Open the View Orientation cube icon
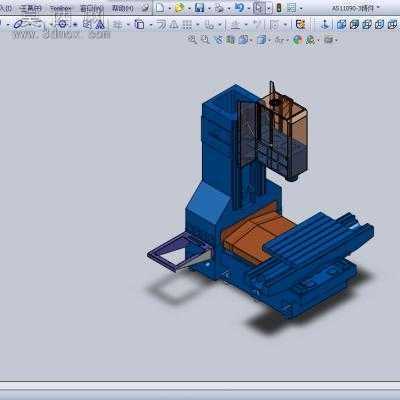Viewport: 400px width, 400px height. click(244, 40)
